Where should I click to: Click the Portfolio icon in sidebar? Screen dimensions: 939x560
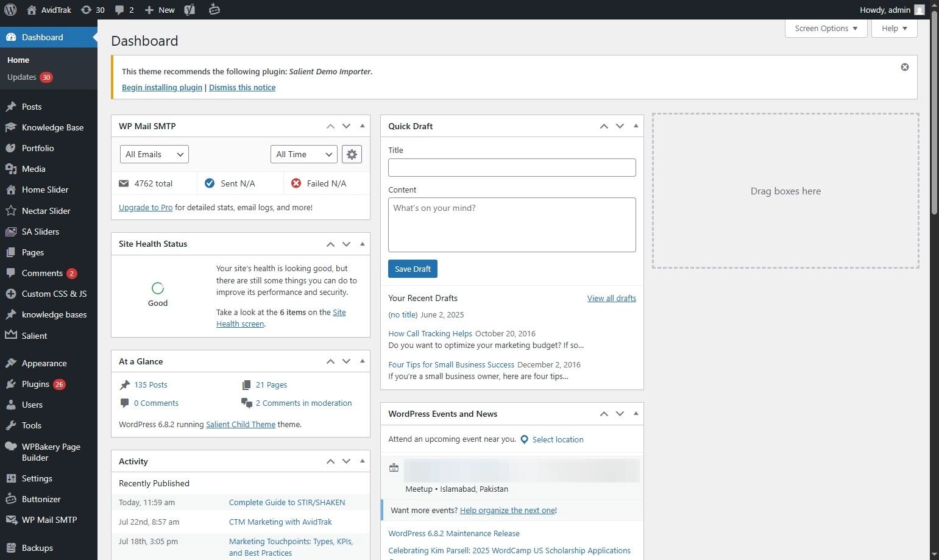coord(11,148)
